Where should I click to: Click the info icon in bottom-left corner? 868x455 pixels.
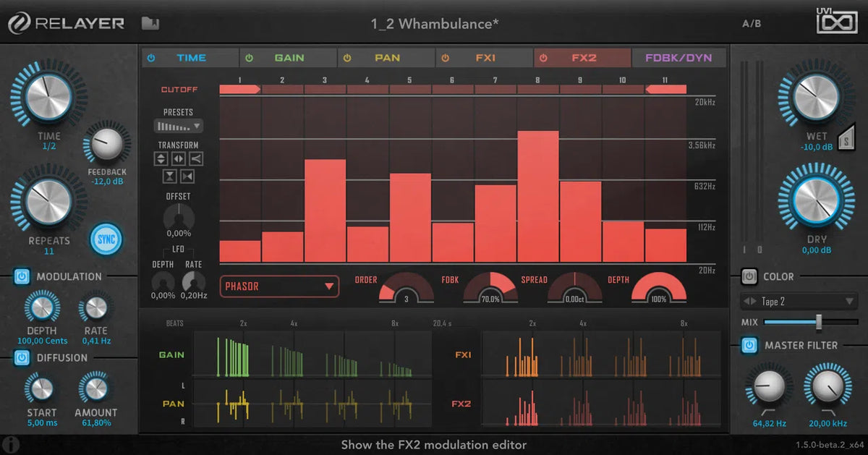10,444
